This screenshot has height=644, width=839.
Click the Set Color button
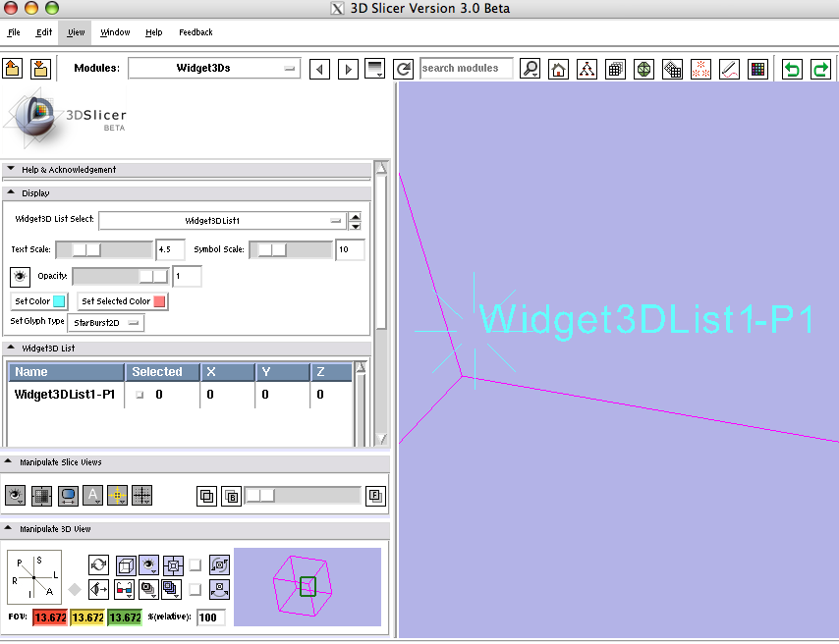click(39, 301)
